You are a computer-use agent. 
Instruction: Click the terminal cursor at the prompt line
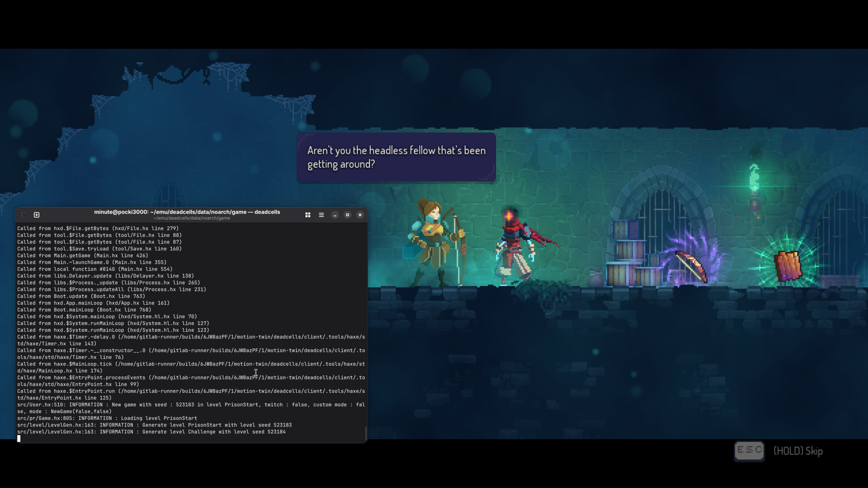(19, 439)
